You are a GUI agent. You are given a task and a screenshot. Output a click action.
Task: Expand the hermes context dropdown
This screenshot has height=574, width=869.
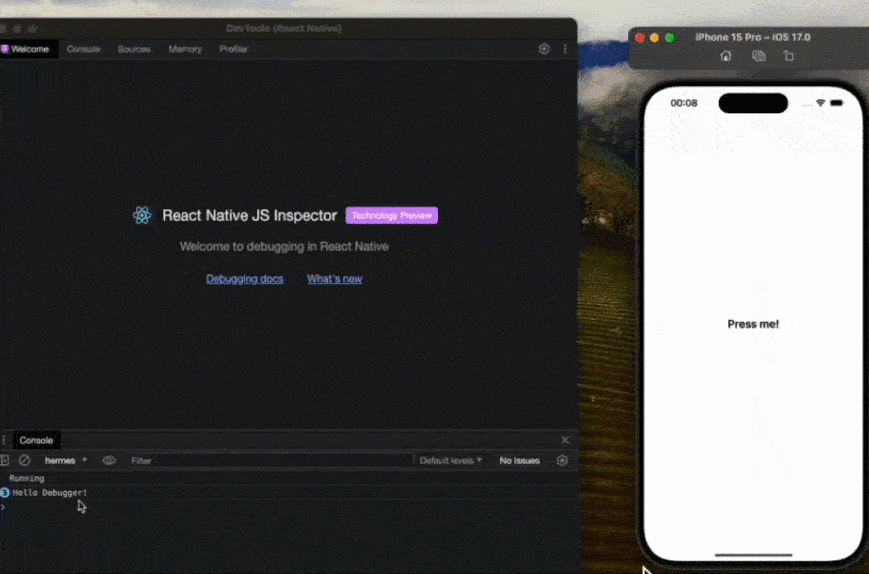click(x=65, y=460)
